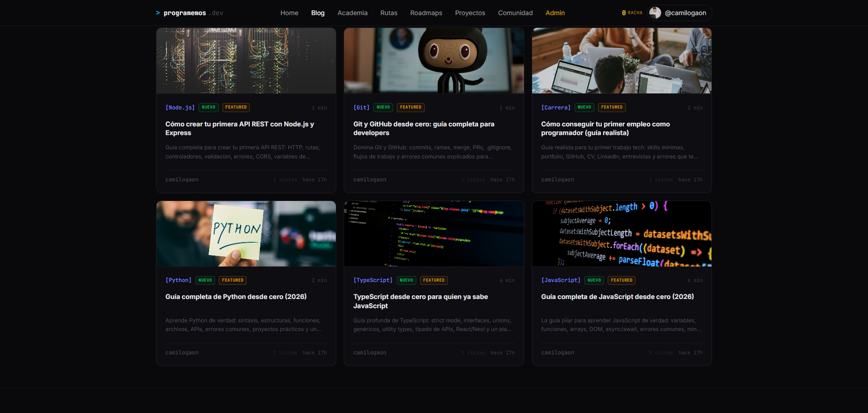Viewport: 868px width, 413px height.
Task: Click author camilogaon on Node.js card
Action: [182, 179]
